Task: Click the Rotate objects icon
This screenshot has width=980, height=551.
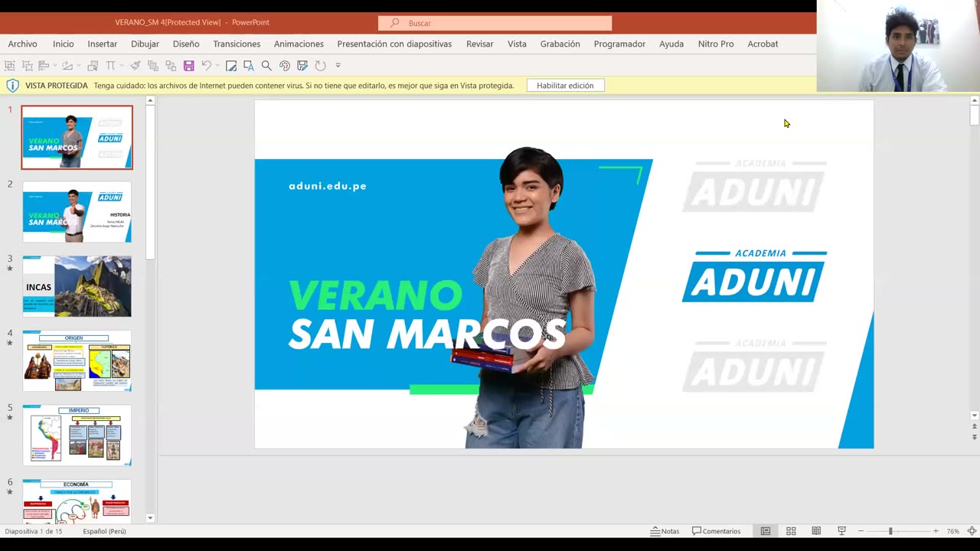Action: pos(67,66)
